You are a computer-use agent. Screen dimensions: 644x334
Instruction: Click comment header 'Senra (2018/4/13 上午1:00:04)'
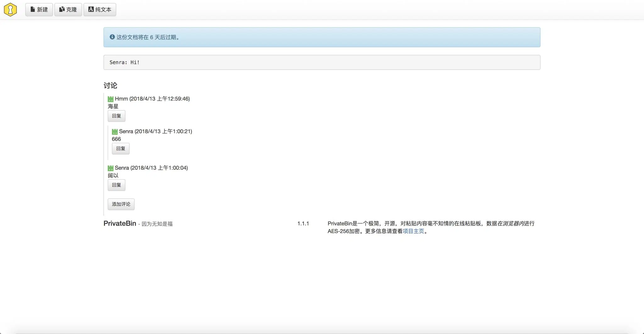click(x=151, y=168)
